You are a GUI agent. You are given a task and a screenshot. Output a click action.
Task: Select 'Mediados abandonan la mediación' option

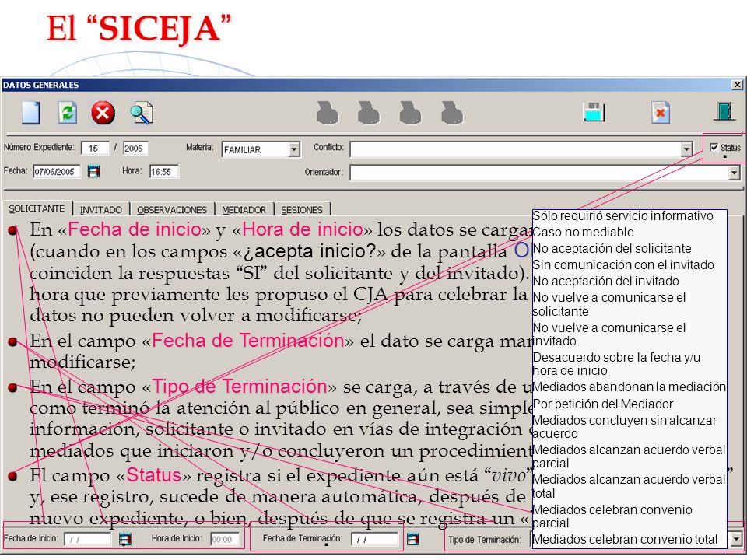point(630,387)
